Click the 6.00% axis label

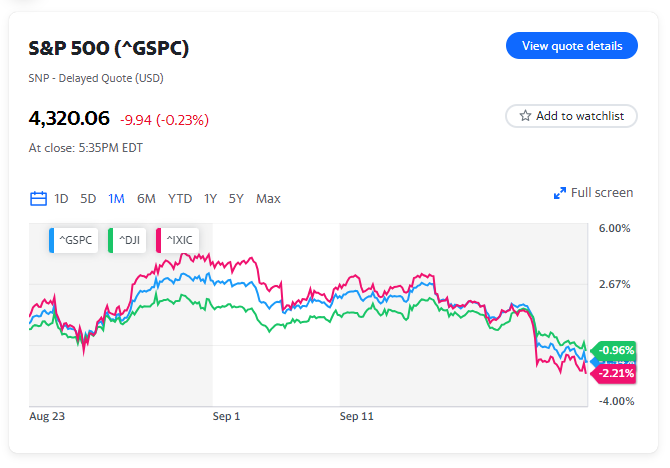(614, 228)
